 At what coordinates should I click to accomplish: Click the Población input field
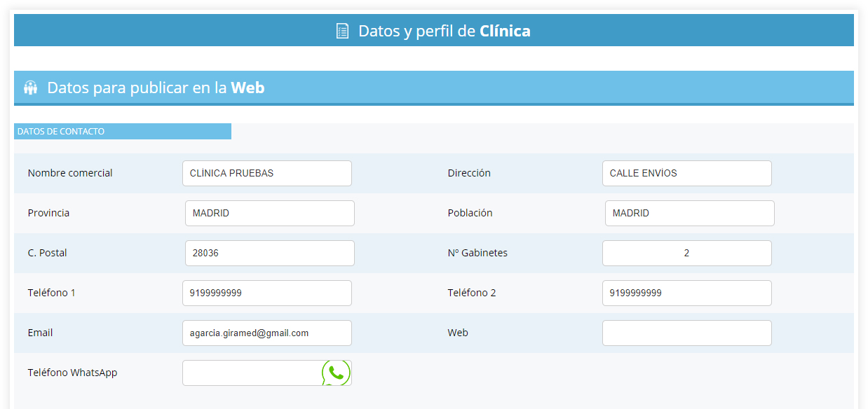[689, 213]
